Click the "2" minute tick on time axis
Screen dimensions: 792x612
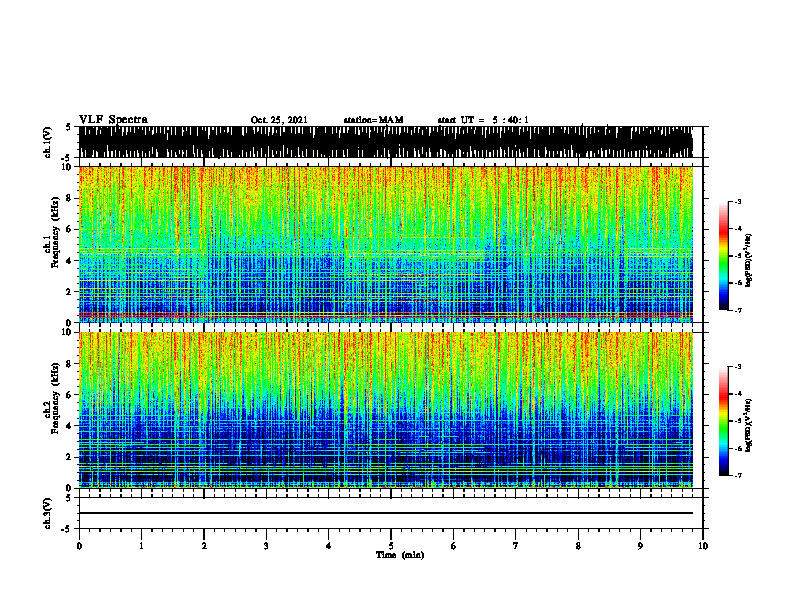[x=204, y=546]
